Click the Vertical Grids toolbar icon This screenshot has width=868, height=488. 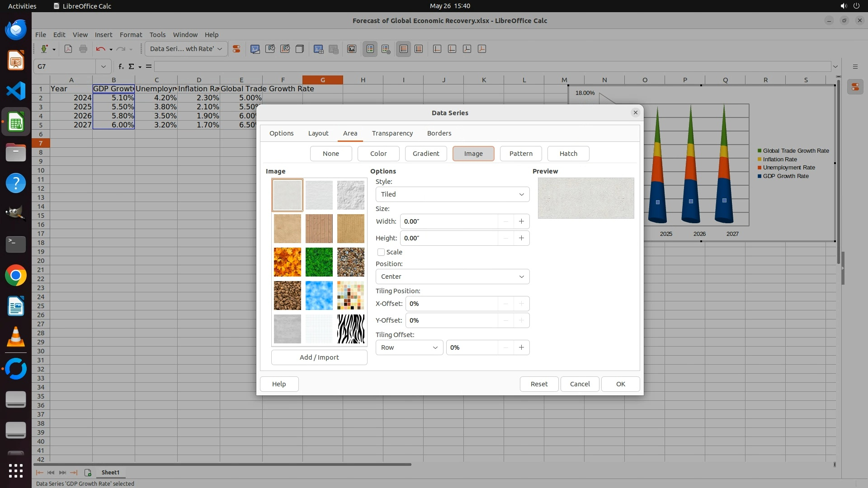pyautogui.click(x=419, y=49)
